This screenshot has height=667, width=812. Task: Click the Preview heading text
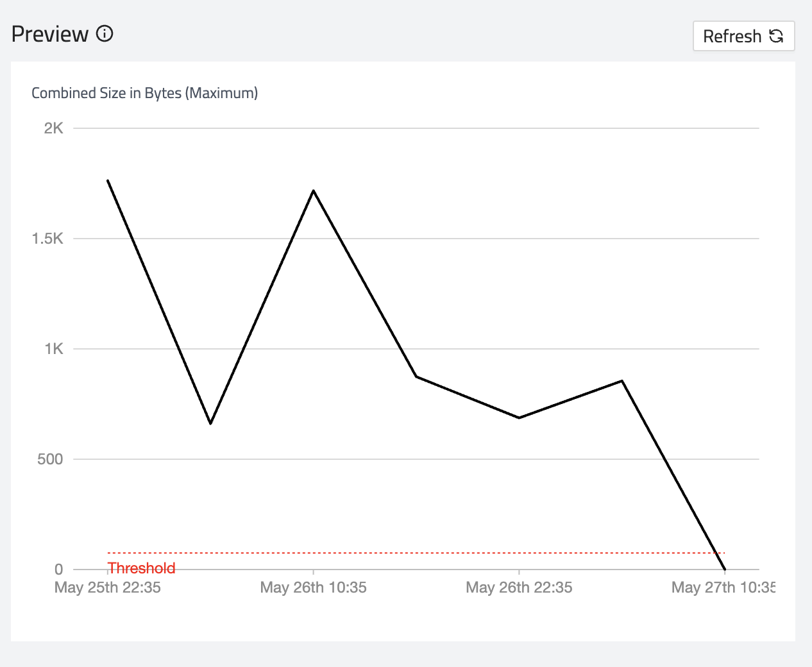(x=50, y=34)
